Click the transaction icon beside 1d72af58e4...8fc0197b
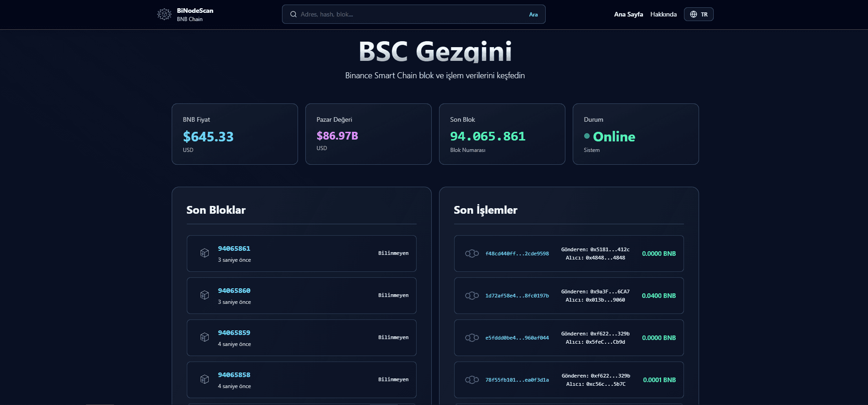Viewport: 868px width, 405px height. tap(472, 296)
